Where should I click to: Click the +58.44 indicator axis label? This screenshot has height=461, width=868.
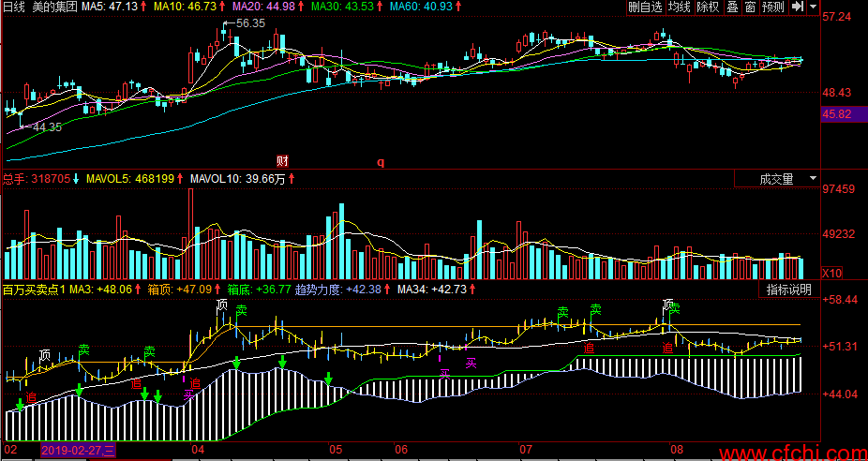[840, 300]
